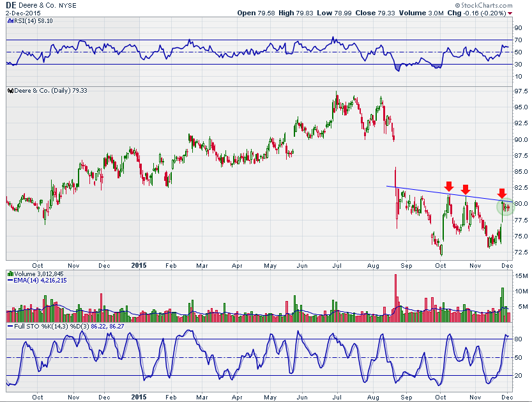
Task: Select the Deere & Co. (Daily) 79.33 legend
Action: (50, 91)
